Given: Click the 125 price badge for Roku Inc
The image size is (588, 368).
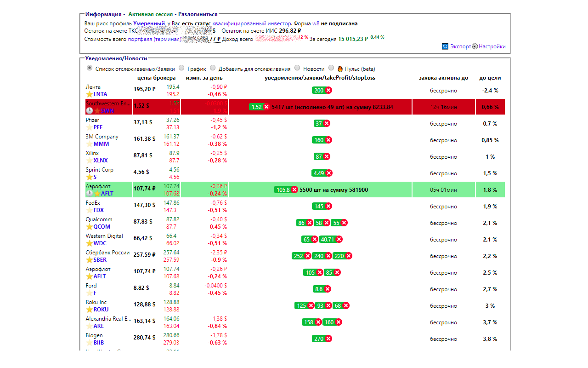Looking at the screenshot, I should click(301, 306).
